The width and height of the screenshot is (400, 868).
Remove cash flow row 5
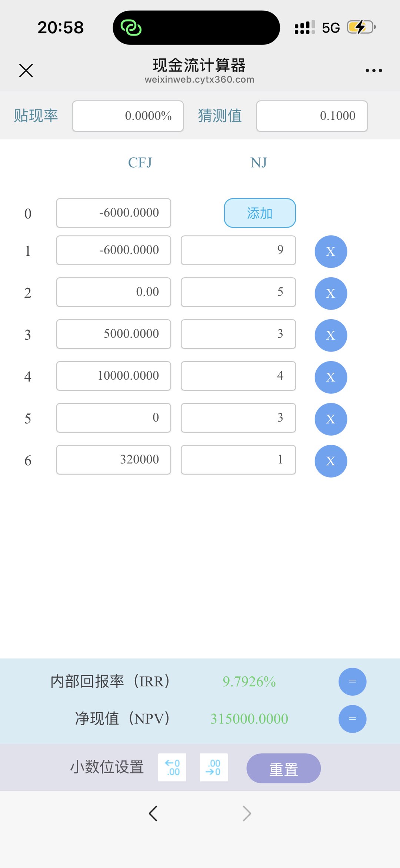pos(331,419)
